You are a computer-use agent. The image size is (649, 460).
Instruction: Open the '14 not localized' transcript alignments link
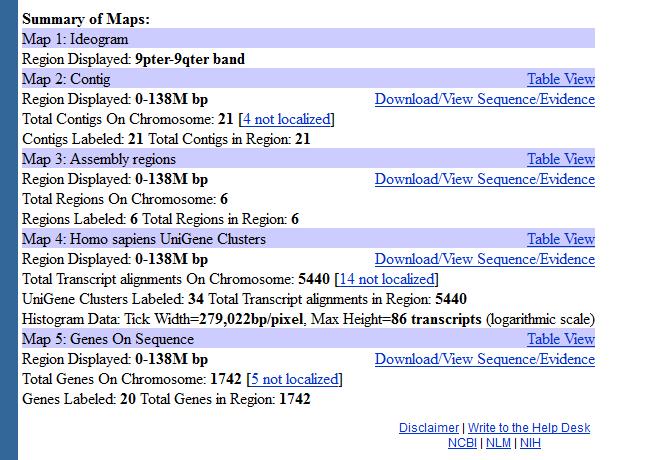tap(387, 279)
